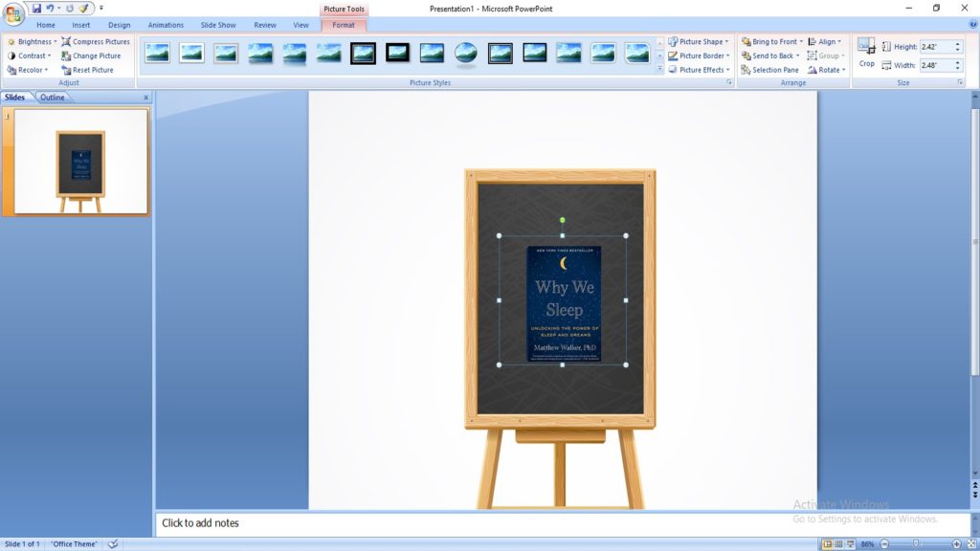Click Bring to Front
The image size is (980, 551).
pos(772,42)
